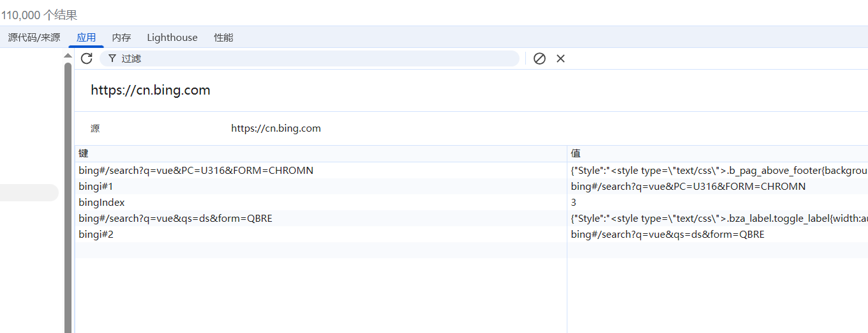The width and height of the screenshot is (868, 333).
Task: Click the bingi#1 value cell
Action: [x=717, y=187]
